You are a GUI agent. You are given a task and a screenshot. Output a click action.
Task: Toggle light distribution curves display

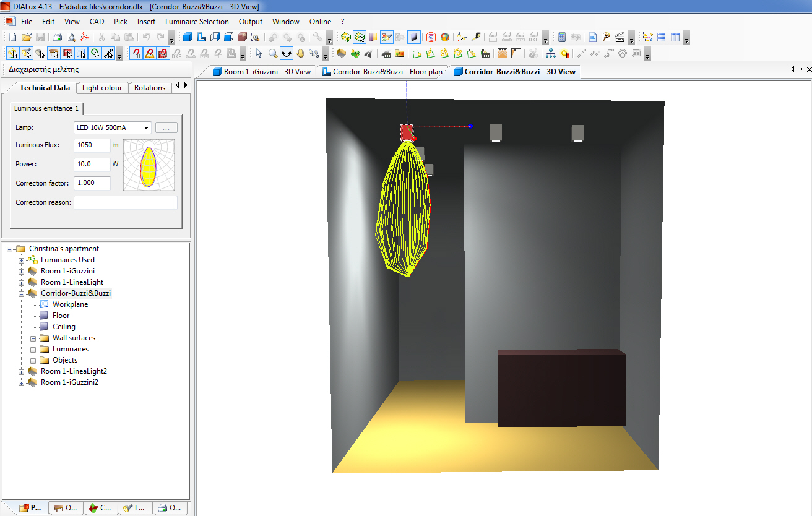(360, 37)
